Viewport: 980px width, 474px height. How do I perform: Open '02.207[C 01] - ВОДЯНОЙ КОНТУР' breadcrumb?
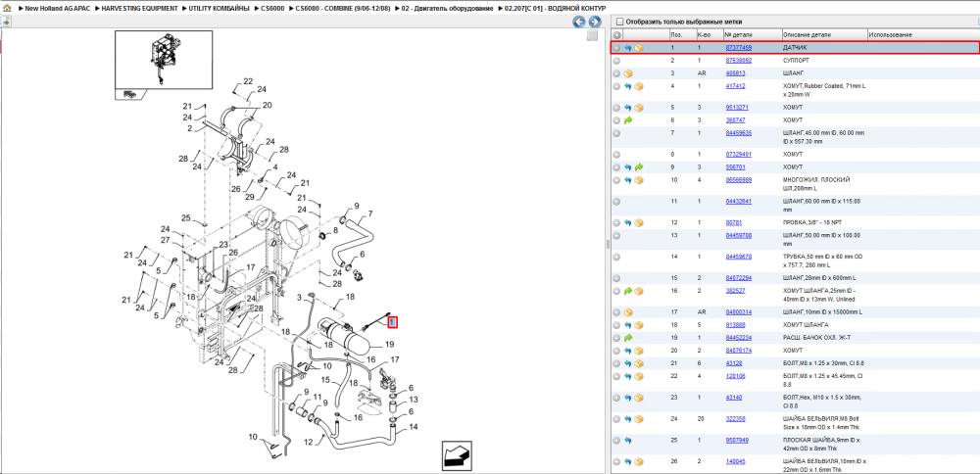[x=555, y=8]
